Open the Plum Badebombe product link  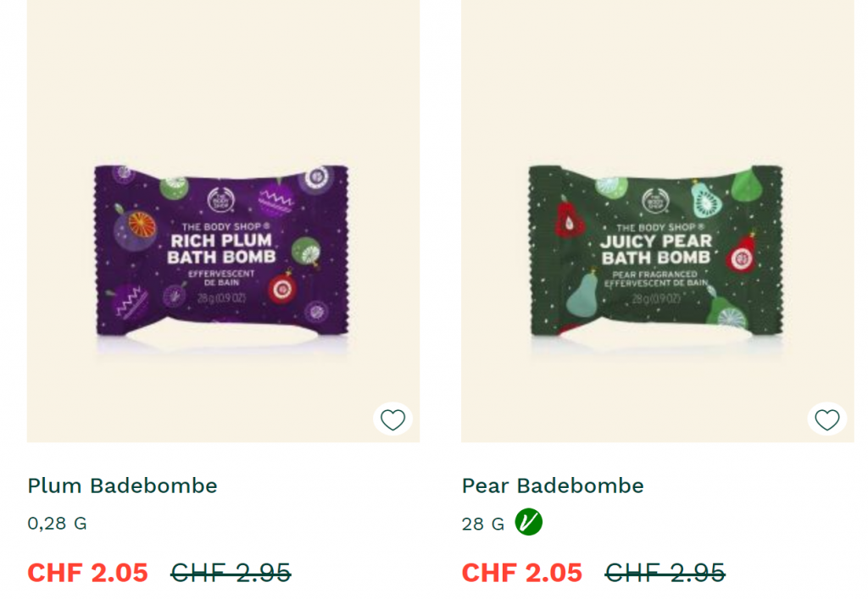pos(122,485)
